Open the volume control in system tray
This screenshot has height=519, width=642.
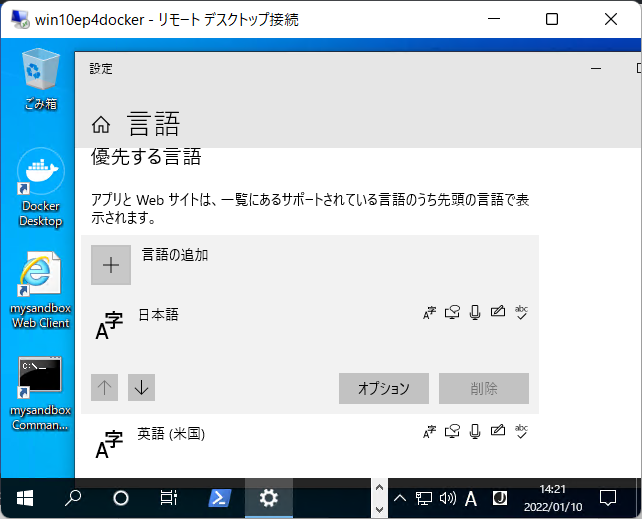(448, 498)
